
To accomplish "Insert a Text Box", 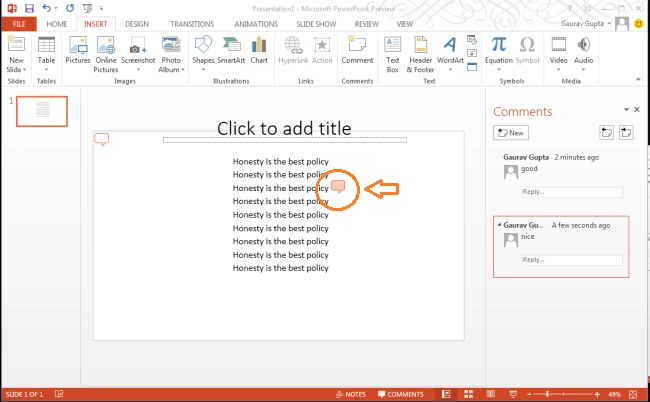I will click(392, 54).
